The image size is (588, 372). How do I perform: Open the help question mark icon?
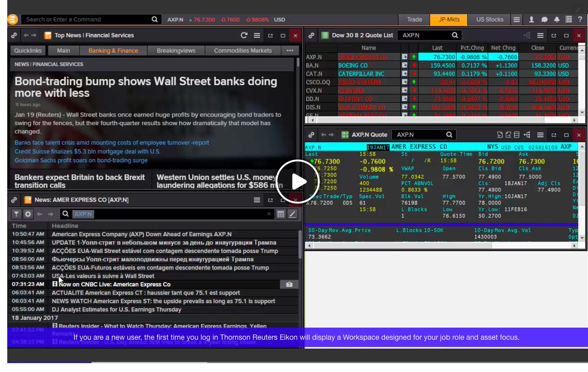(580, 19)
